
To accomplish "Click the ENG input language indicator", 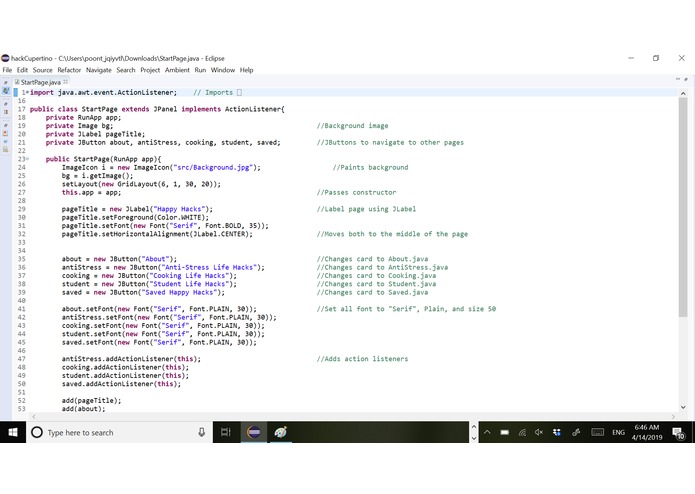I will point(618,432).
